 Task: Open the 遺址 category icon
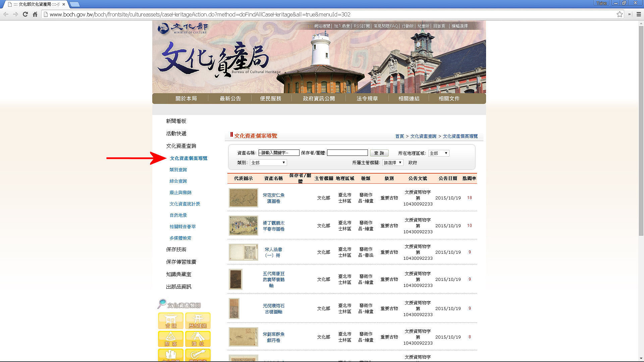click(x=198, y=339)
